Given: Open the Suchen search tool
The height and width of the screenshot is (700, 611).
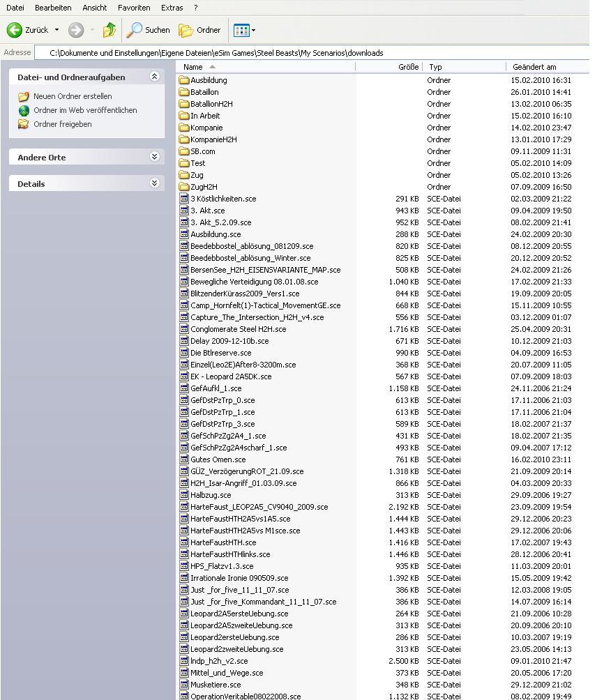Looking at the screenshot, I should 149,30.
